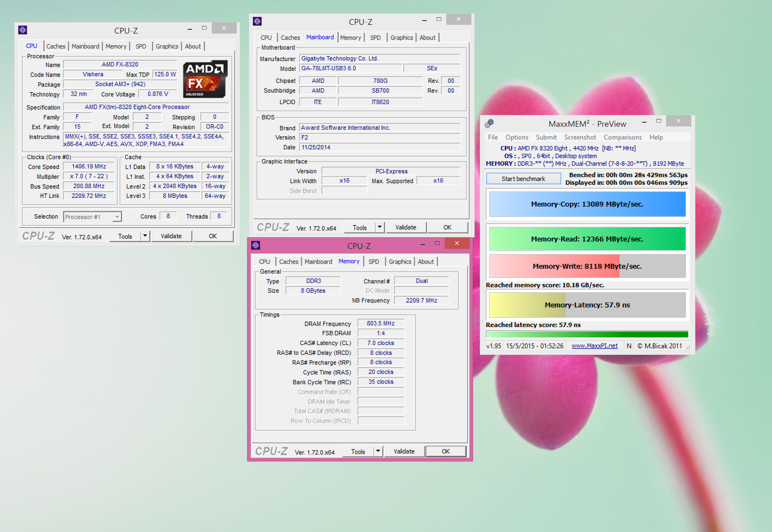Click the MaxxMEM app icon in titlebar
This screenshot has width=772, height=532.
coord(489,123)
